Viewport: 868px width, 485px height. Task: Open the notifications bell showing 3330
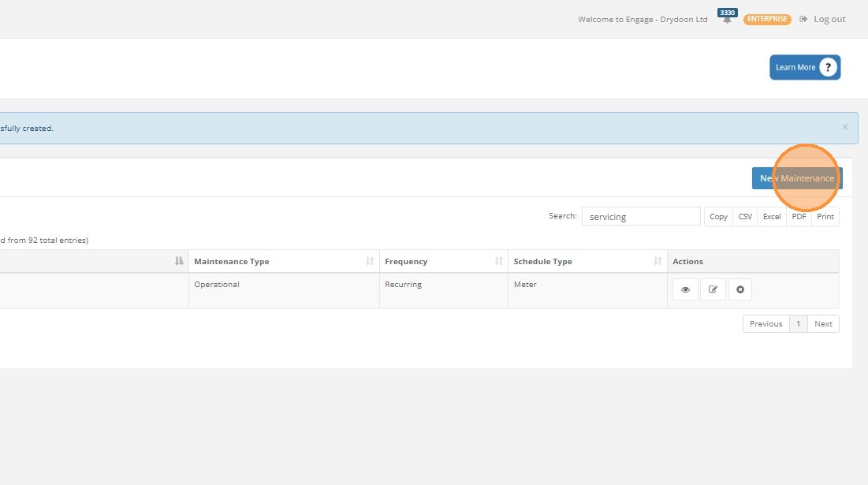pyautogui.click(x=727, y=16)
